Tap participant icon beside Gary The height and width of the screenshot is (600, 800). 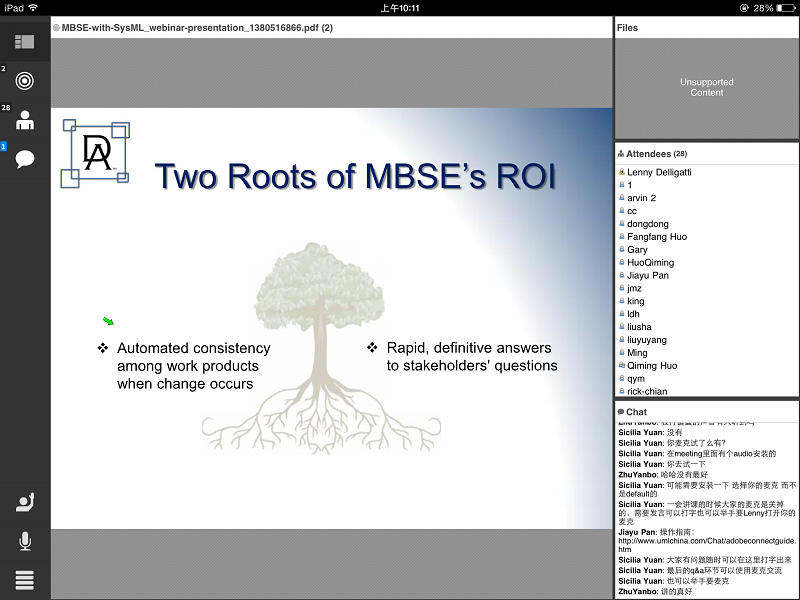[x=621, y=249]
